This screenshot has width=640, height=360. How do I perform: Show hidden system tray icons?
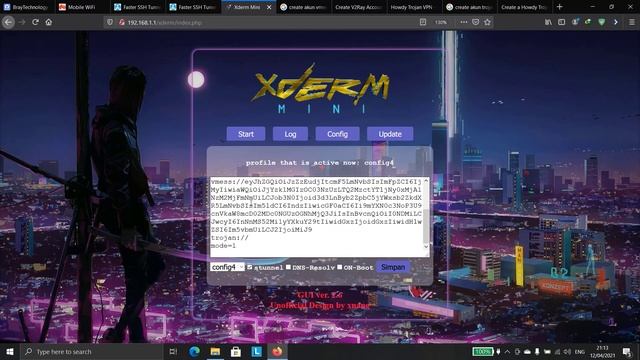coord(507,351)
